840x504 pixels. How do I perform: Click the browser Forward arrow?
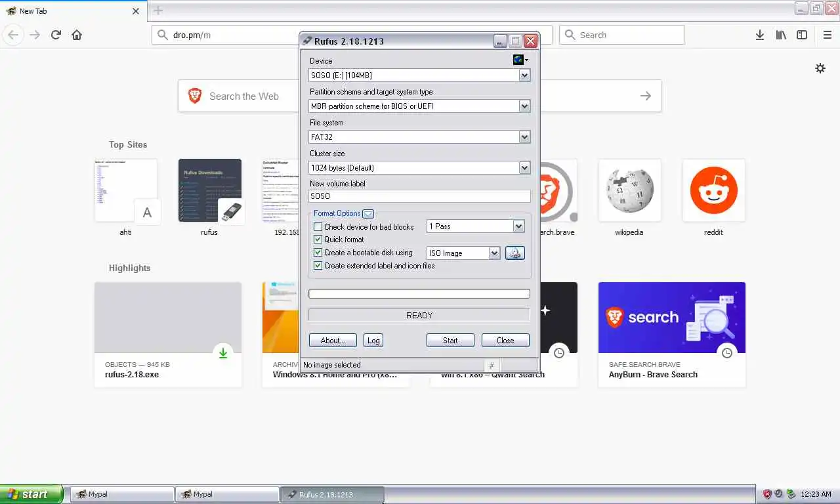tap(35, 35)
